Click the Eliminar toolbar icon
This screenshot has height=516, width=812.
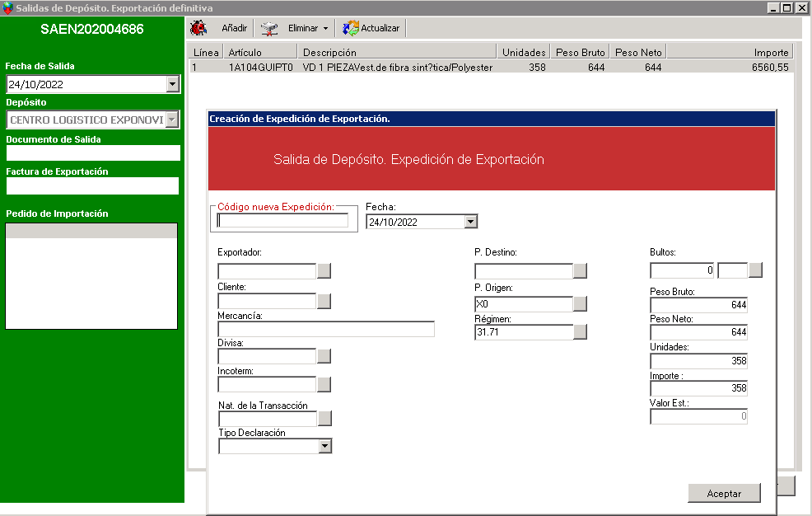(269, 28)
